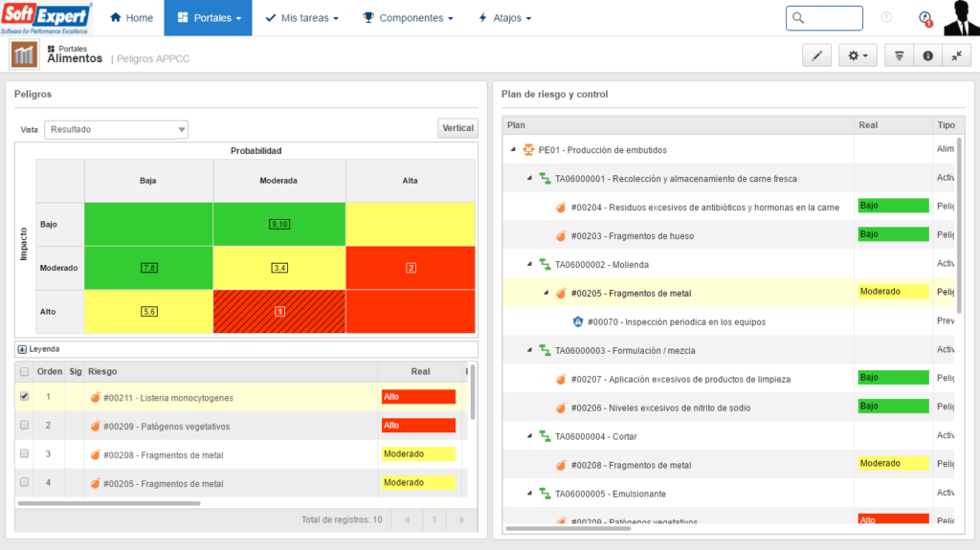Go to the Home link
Viewport: 980px width, 550px height.
pyautogui.click(x=131, y=18)
